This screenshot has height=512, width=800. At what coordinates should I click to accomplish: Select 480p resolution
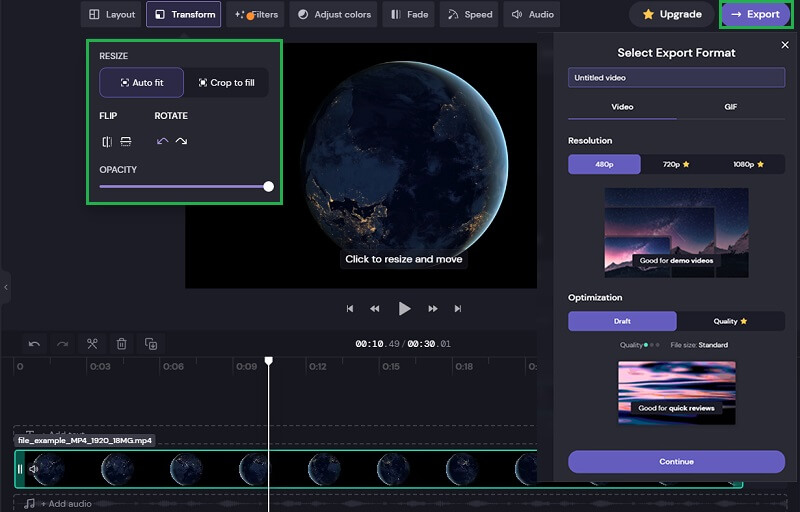[604, 164]
